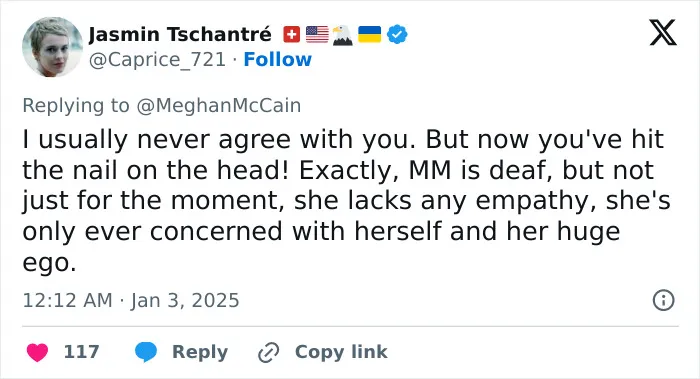
Task: Click the pink heart like icon
Action: click(x=38, y=352)
